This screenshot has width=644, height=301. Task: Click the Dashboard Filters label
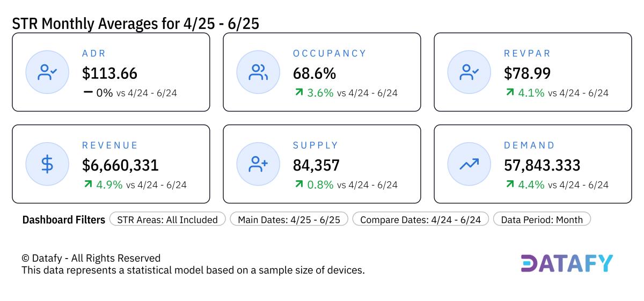click(64, 219)
